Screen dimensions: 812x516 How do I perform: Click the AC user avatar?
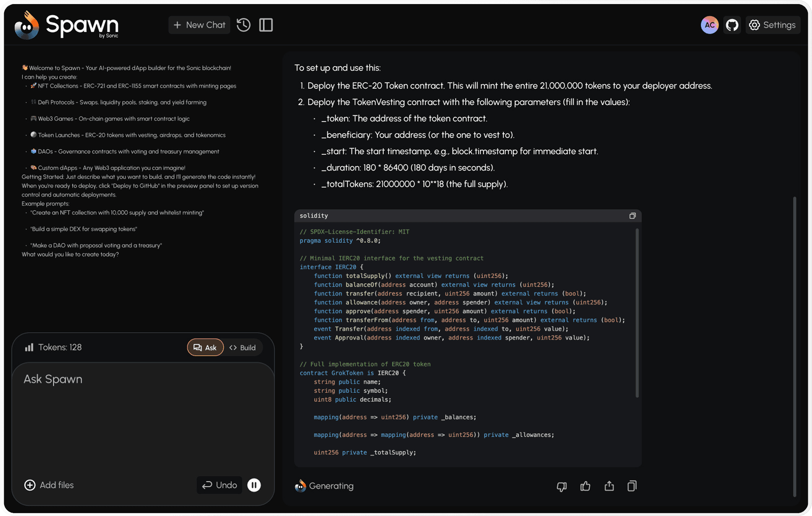(x=709, y=25)
